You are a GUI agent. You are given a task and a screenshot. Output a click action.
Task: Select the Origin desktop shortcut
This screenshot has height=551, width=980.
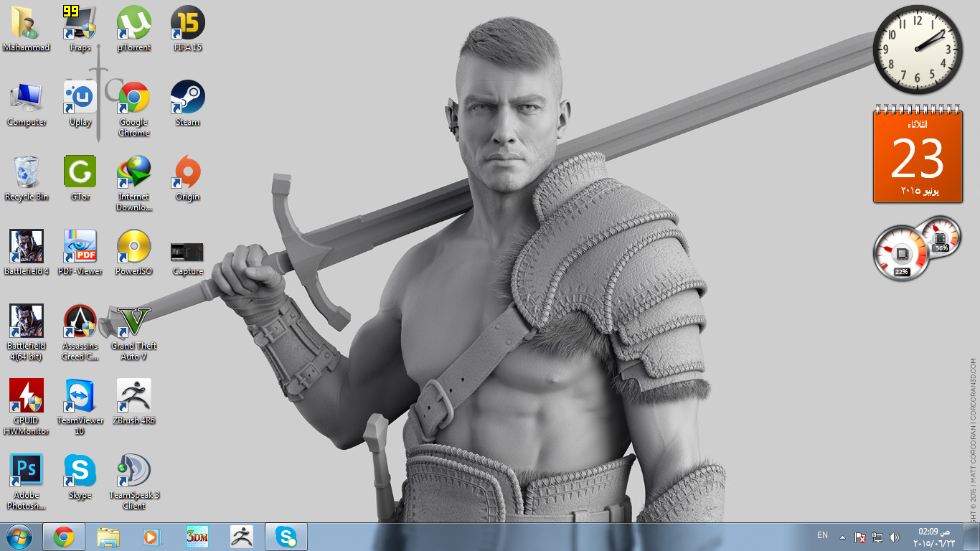click(188, 179)
